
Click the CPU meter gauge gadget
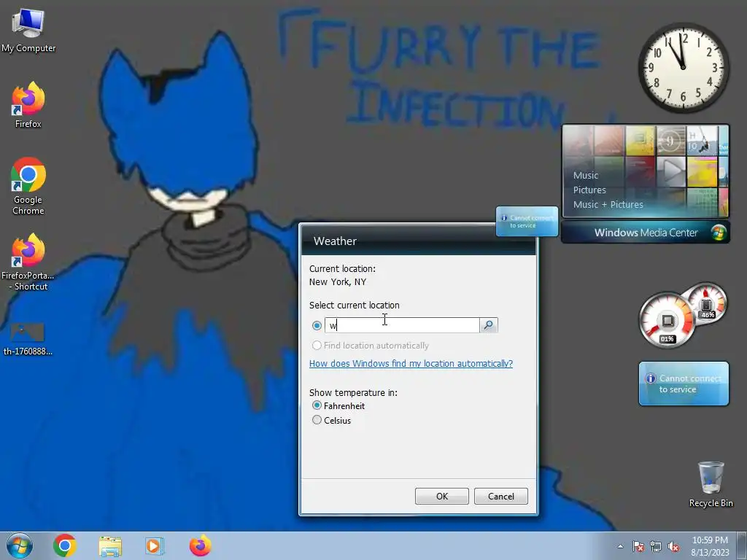point(667,320)
